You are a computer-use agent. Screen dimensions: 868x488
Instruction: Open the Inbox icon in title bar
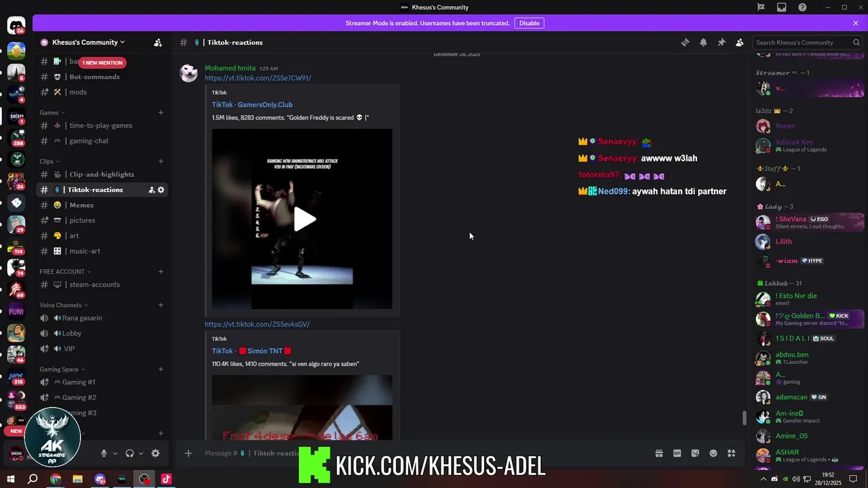click(x=782, y=7)
